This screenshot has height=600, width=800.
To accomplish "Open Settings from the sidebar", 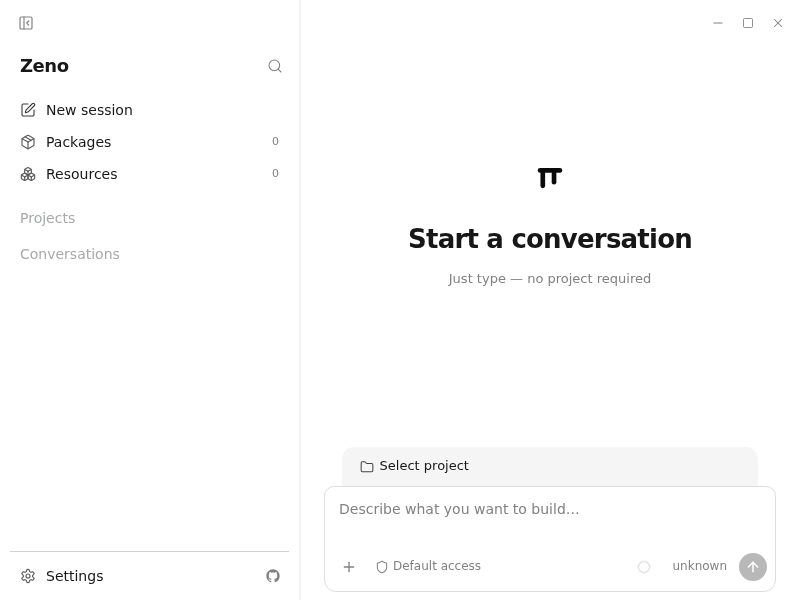I will tap(62, 576).
